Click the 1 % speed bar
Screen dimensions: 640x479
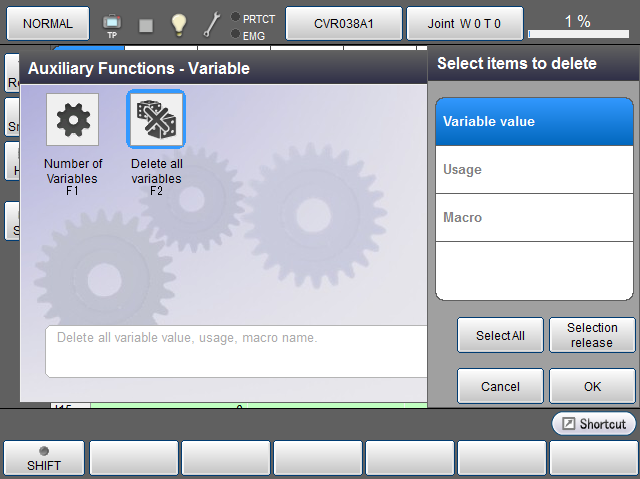point(576,23)
